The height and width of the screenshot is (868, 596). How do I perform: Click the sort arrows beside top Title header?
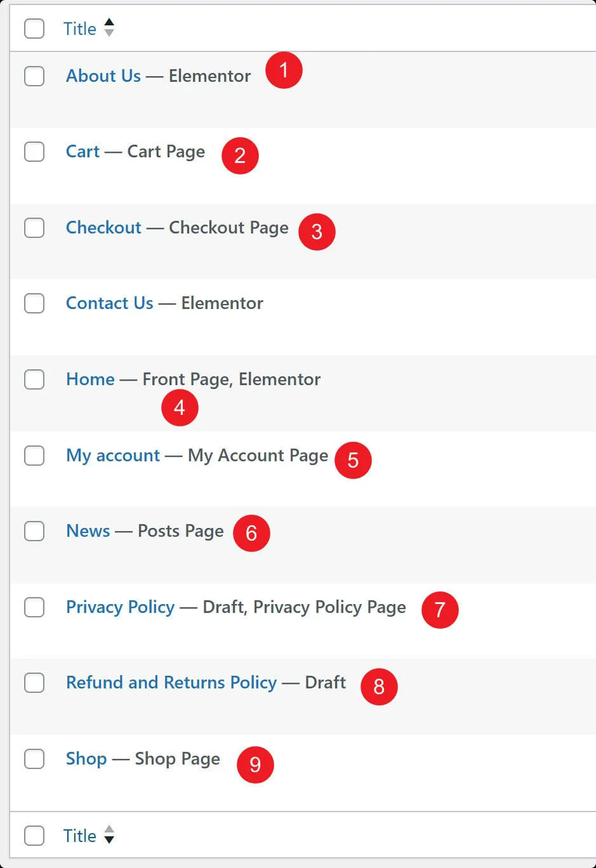[x=109, y=28]
